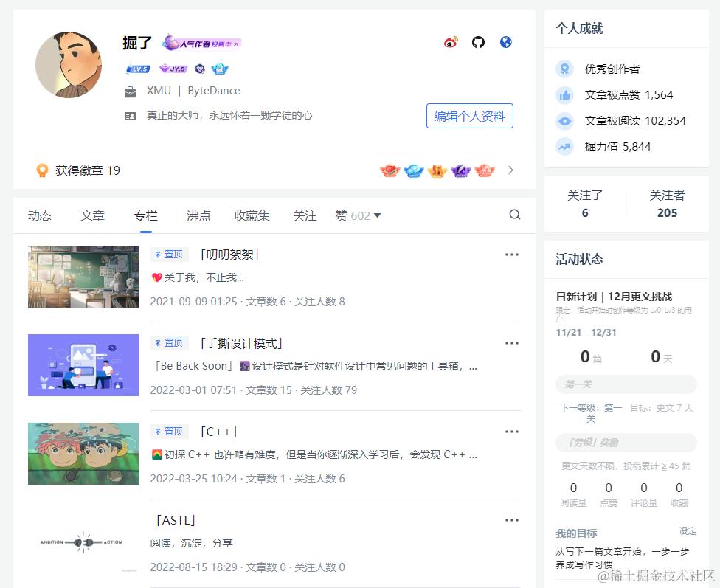
Task: Open the more-options menu for ASTL
Action: pyautogui.click(x=512, y=520)
